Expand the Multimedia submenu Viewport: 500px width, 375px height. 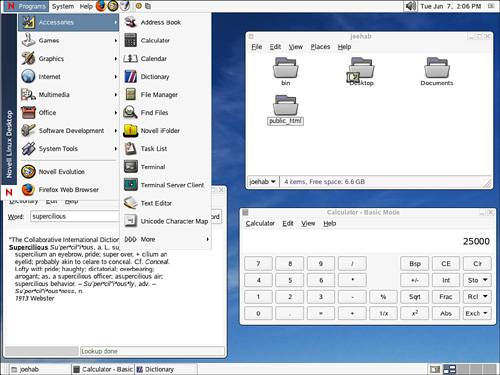[68, 95]
